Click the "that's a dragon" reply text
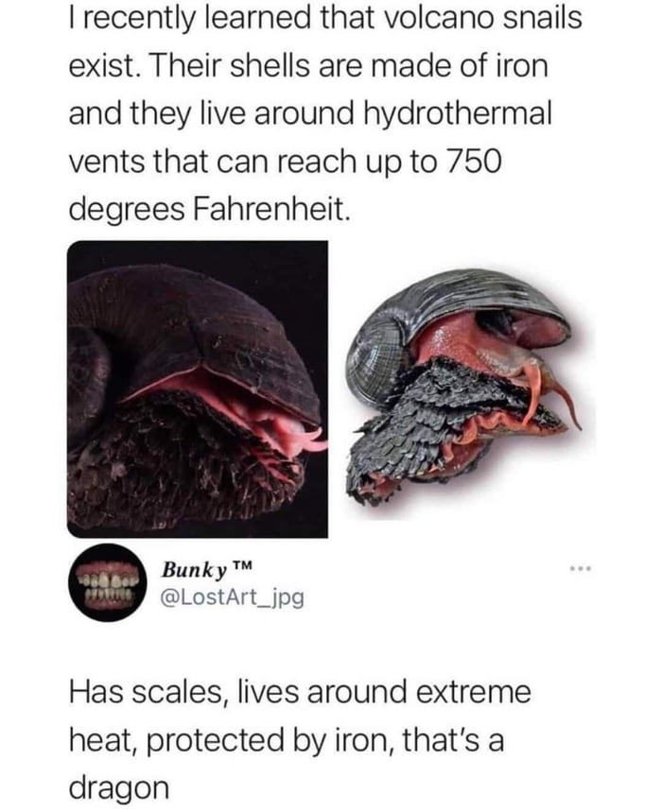The image size is (662, 812). click(301, 740)
